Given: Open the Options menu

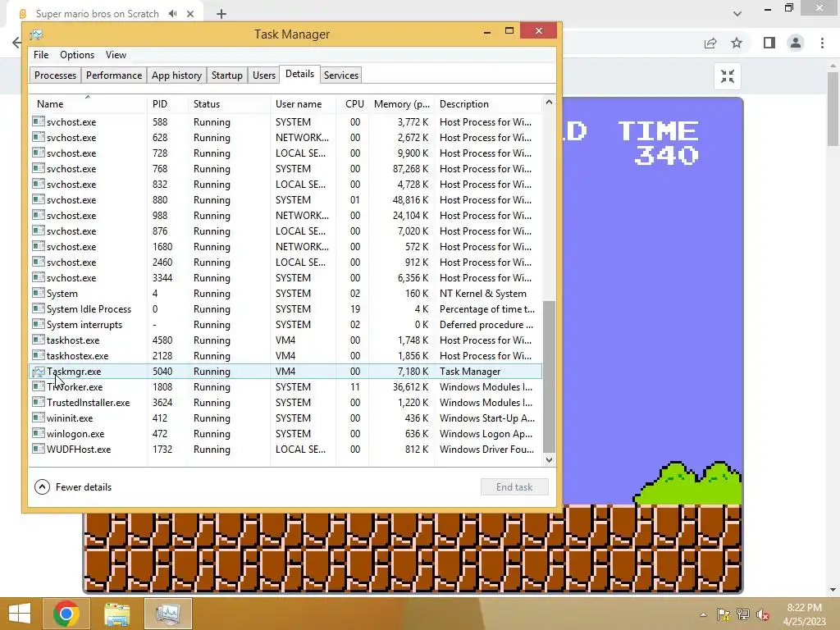Looking at the screenshot, I should coord(77,55).
